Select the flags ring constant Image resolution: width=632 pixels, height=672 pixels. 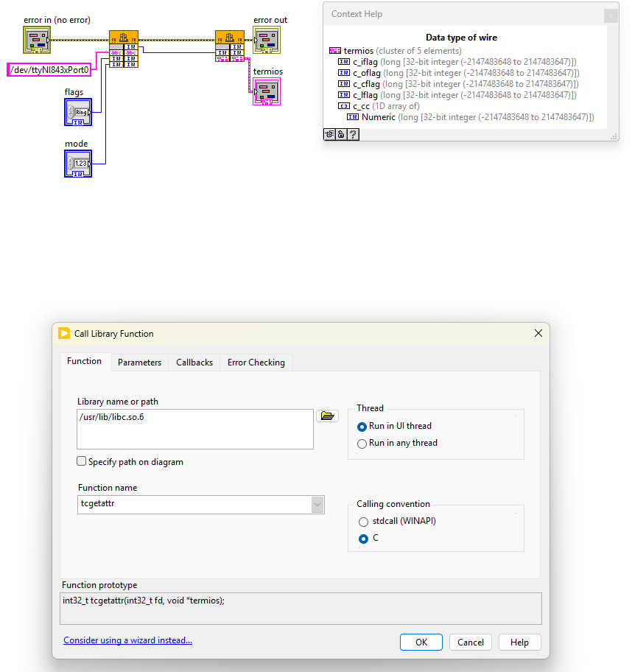pos(77,112)
